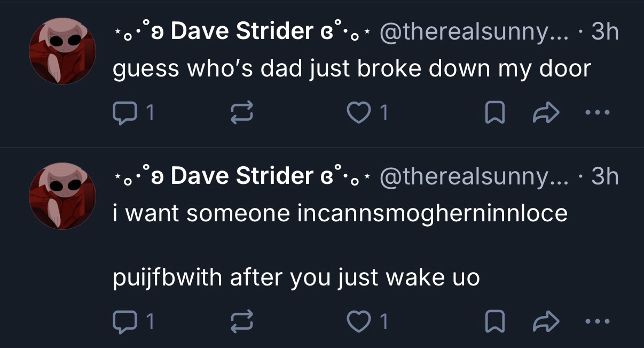Click the @therealsunny handle on the first post
This screenshot has width=644, height=348.
471,33
